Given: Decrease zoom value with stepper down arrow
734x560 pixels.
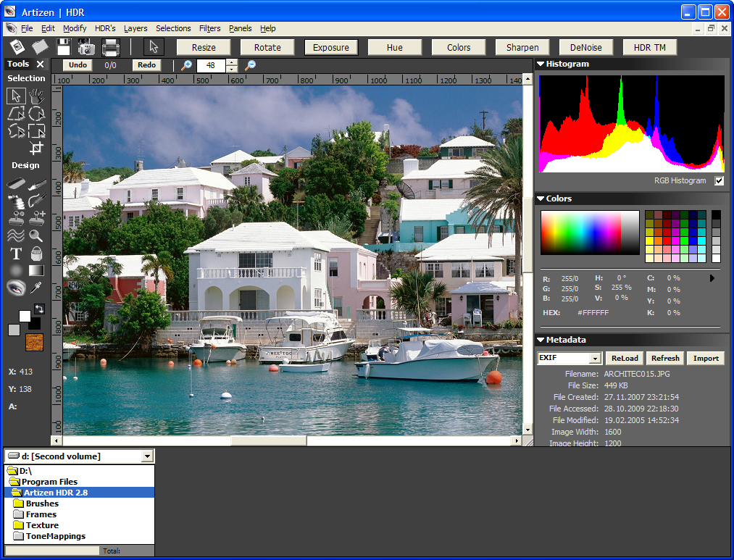Looking at the screenshot, I should click(x=232, y=69).
